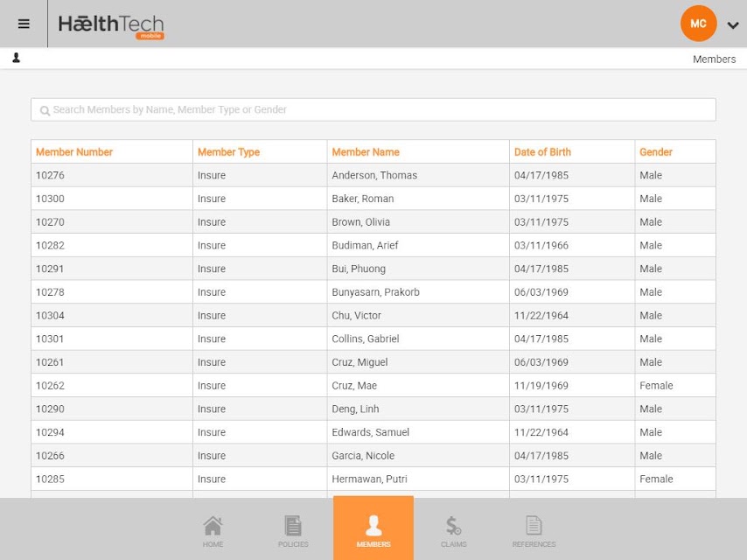The height and width of the screenshot is (560, 747).
Task: Sort by Member Number column header
Action: 74,152
